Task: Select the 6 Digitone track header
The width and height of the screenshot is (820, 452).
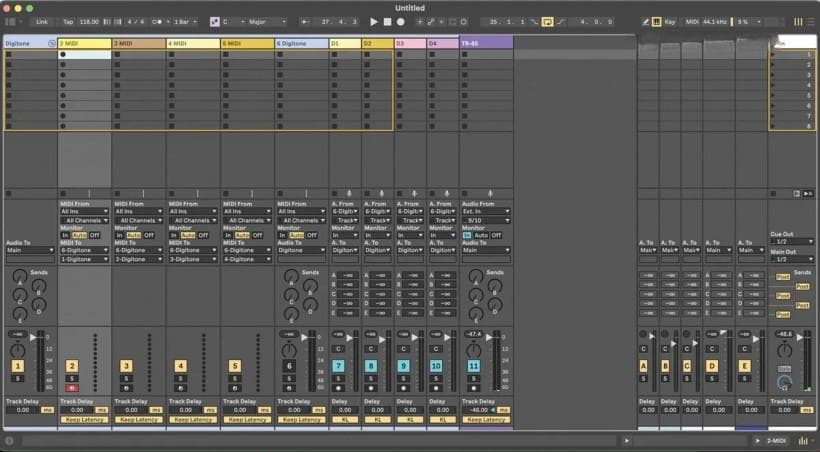Action: 302,43
